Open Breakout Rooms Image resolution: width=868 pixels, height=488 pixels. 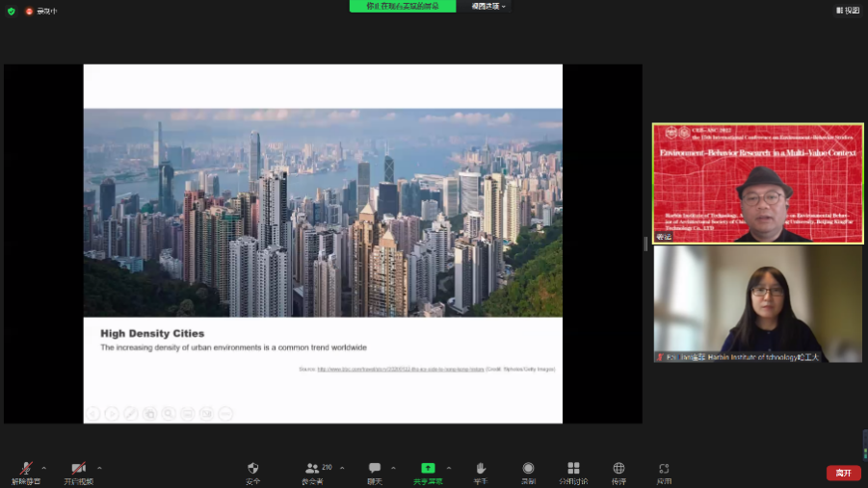click(573, 469)
